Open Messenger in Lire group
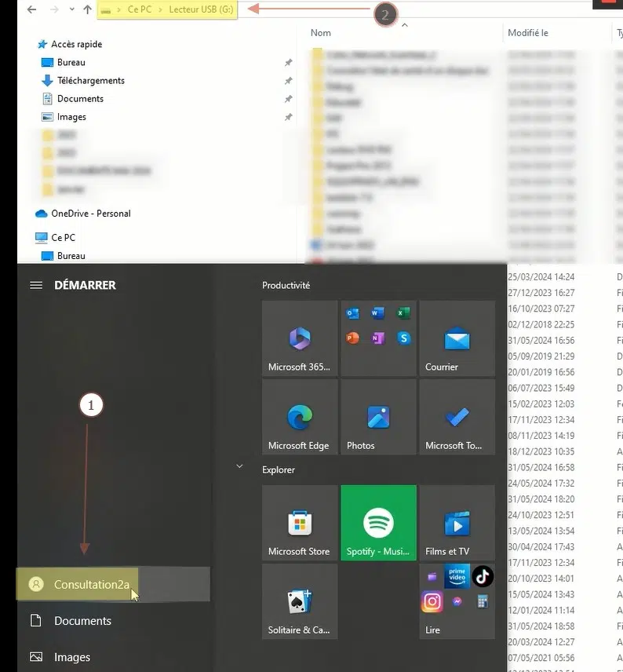The image size is (623, 672). point(457,601)
